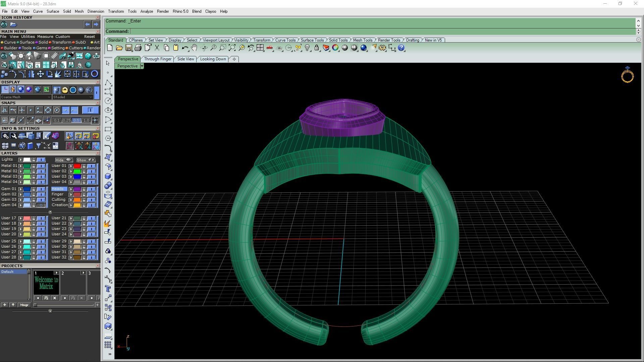Click the light bulb Hide Objects icon
Screen dimensions: 644x362
307,48
